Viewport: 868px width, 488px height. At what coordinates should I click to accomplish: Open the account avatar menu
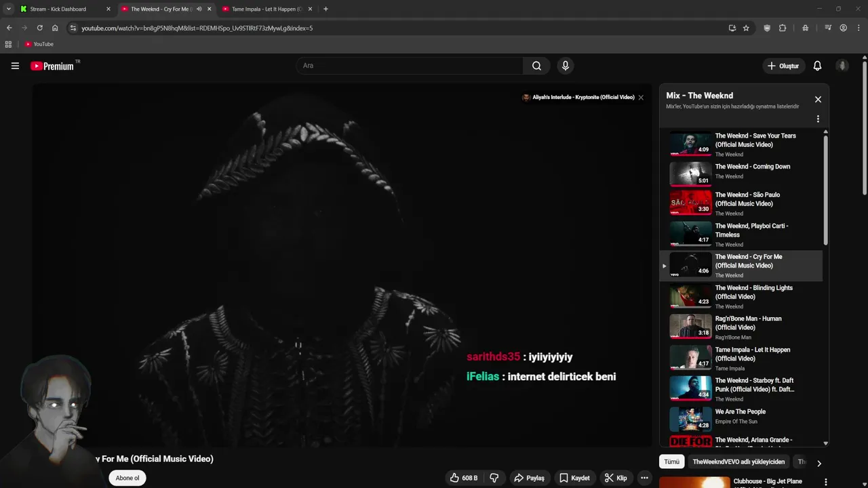point(842,66)
